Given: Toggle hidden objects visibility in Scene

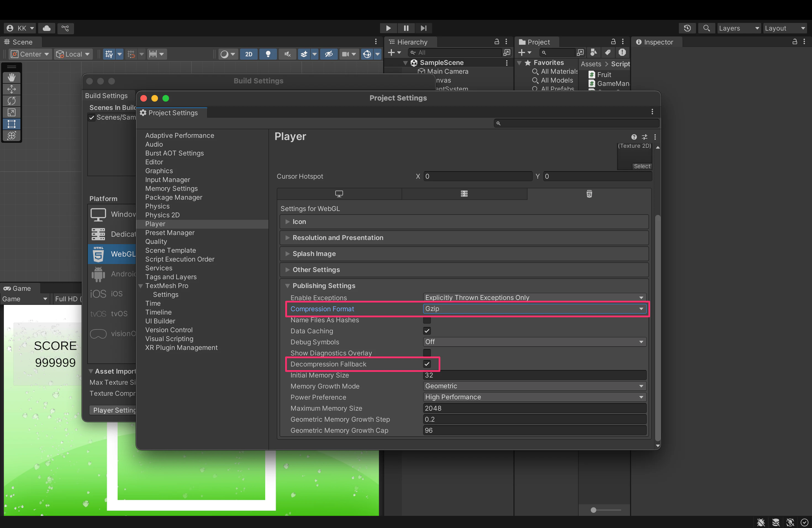Looking at the screenshot, I should tap(329, 54).
